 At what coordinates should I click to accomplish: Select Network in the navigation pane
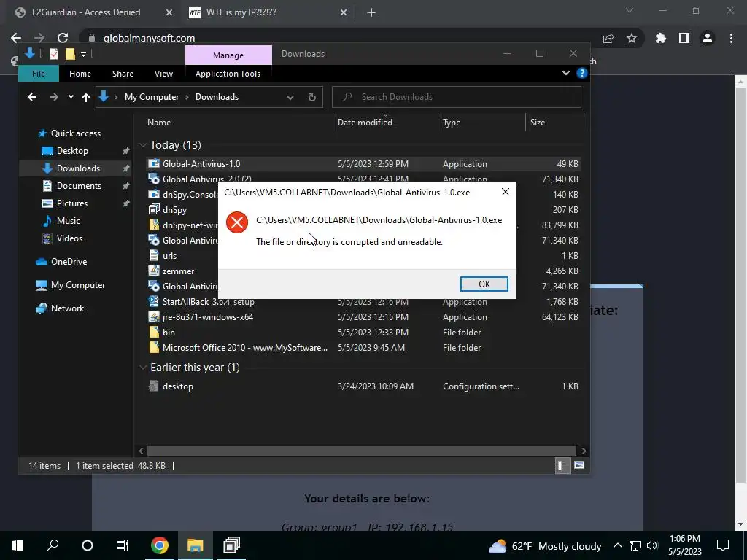point(67,308)
